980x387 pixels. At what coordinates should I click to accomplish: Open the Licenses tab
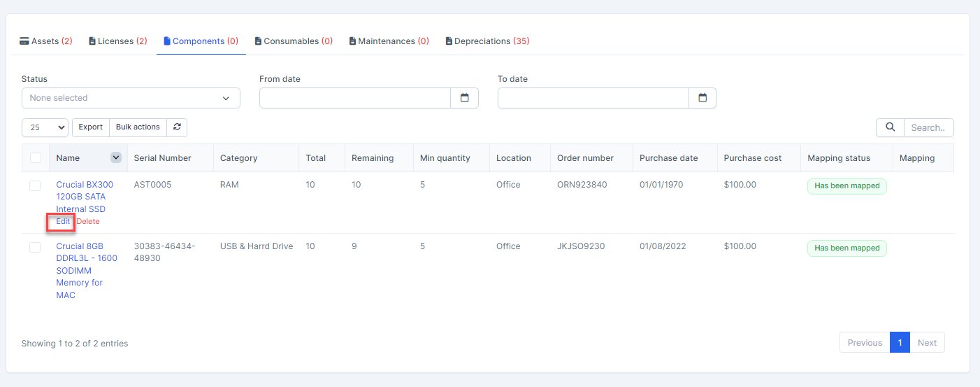click(118, 41)
